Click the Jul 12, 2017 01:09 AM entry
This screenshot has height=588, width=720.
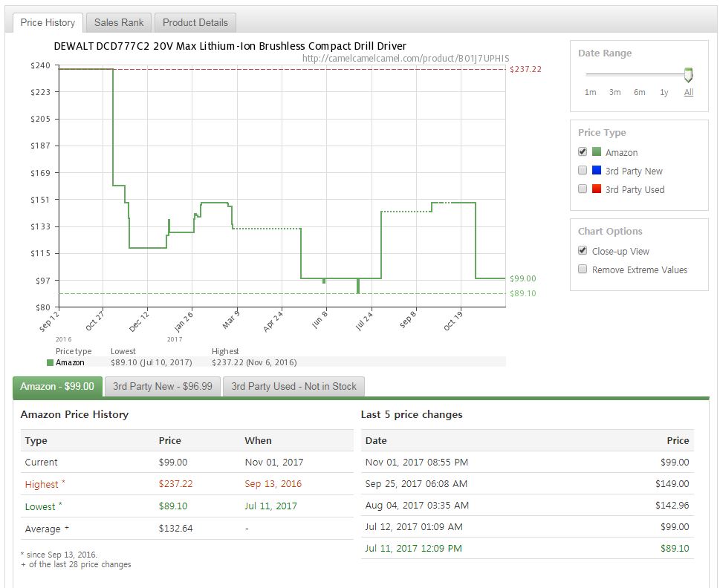click(x=414, y=526)
